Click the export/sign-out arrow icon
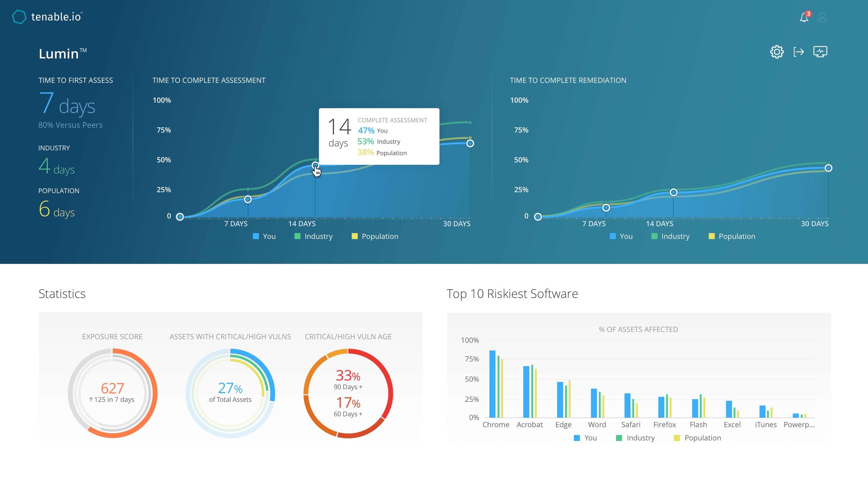Image resolution: width=868 pixels, height=488 pixels. click(x=799, y=52)
